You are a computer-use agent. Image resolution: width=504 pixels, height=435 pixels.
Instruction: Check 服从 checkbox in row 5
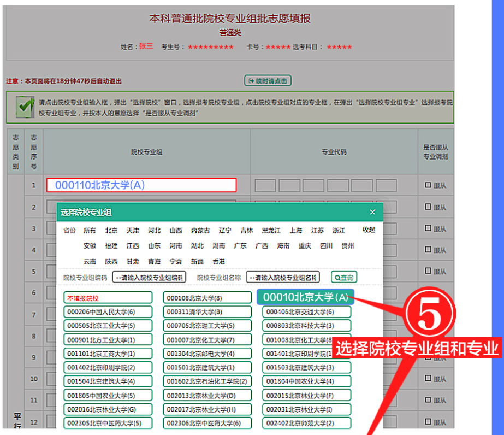click(428, 271)
